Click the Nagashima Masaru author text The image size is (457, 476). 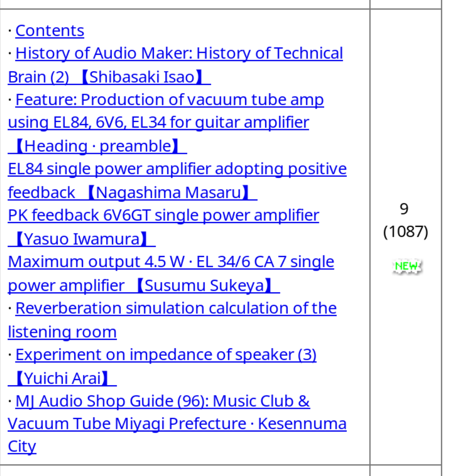[168, 193]
